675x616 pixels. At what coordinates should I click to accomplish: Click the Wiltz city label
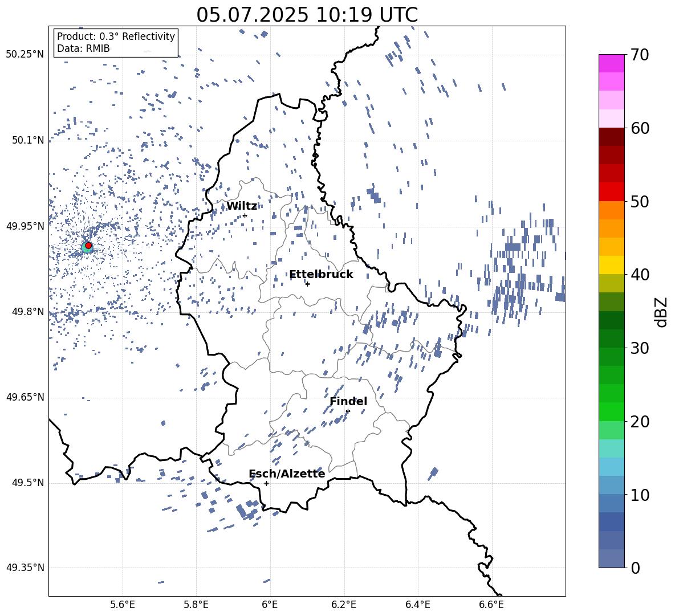[x=242, y=206]
